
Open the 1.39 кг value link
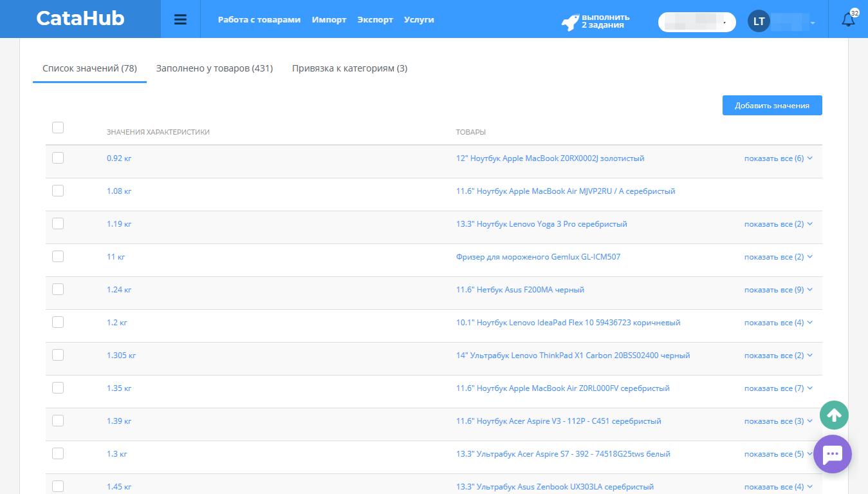pos(119,421)
